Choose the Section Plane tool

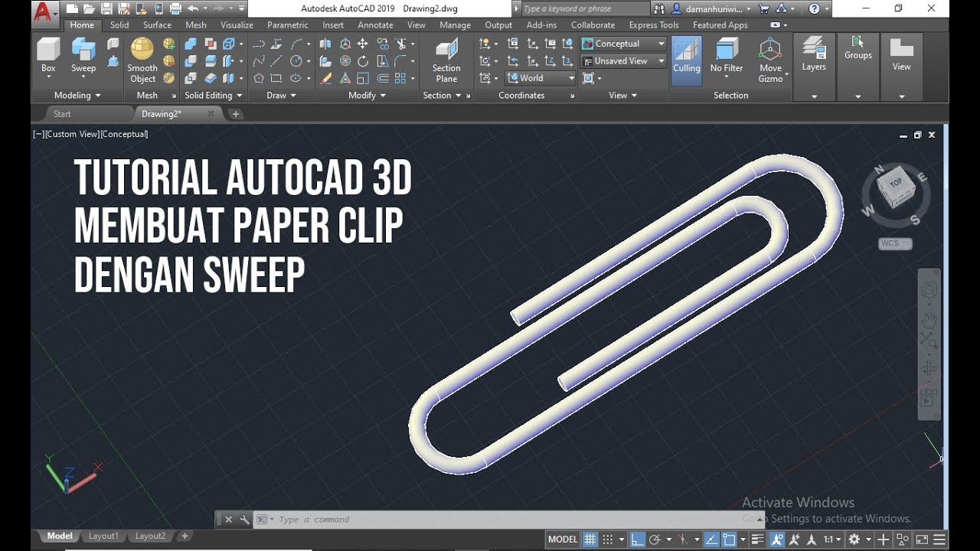click(x=446, y=60)
